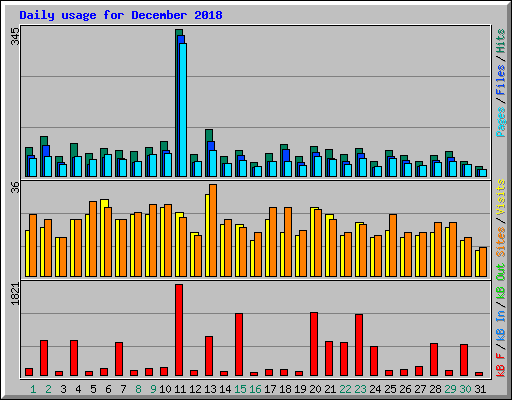Screen dimensions: 512x400
Task: Click the day label '3' on the x-axis
Action: click(63, 389)
